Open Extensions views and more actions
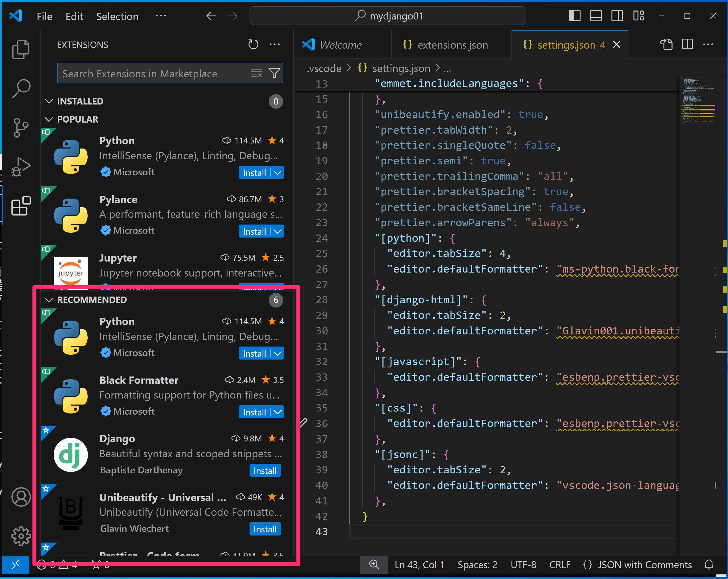The height and width of the screenshot is (579, 728). click(274, 45)
